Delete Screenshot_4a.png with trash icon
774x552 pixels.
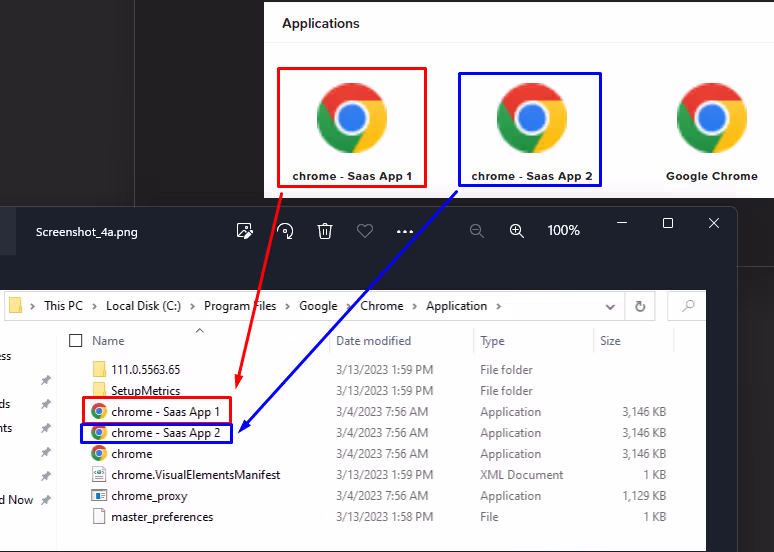pyautogui.click(x=325, y=231)
